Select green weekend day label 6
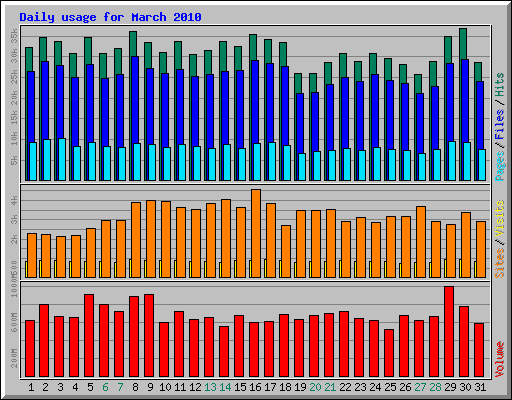The height and width of the screenshot is (400, 512). pyautogui.click(x=105, y=387)
